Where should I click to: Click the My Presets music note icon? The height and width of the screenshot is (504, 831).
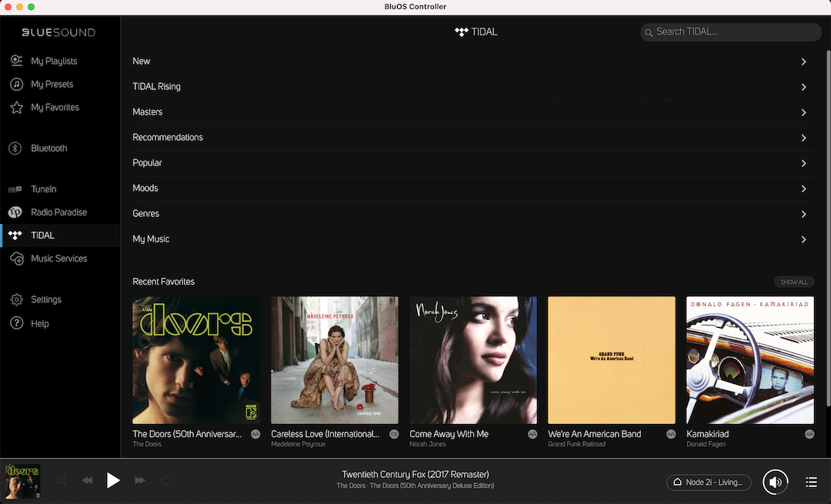16,85
